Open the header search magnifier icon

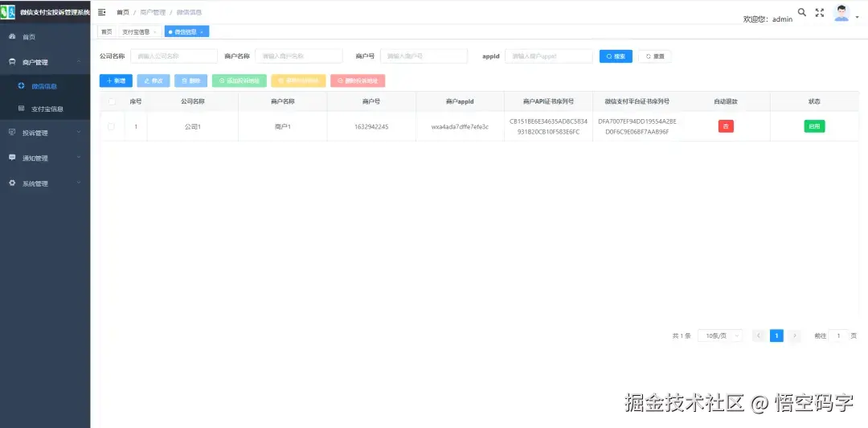[801, 12]
